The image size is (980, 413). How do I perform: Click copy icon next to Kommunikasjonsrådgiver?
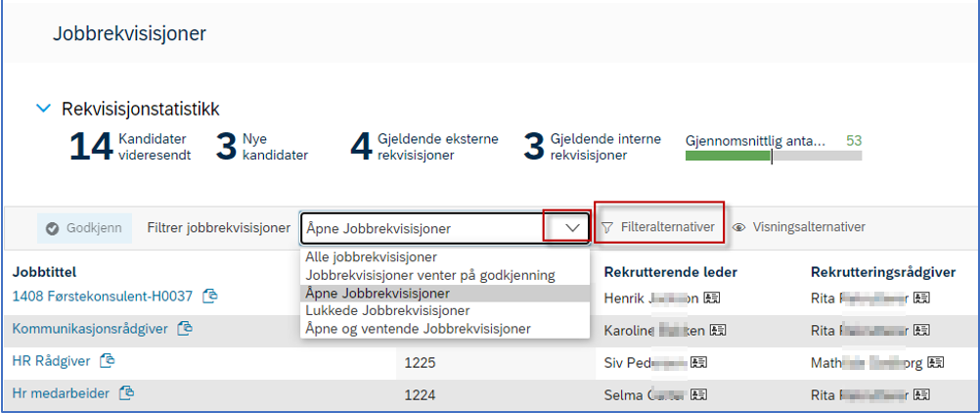tap(185, 327)
